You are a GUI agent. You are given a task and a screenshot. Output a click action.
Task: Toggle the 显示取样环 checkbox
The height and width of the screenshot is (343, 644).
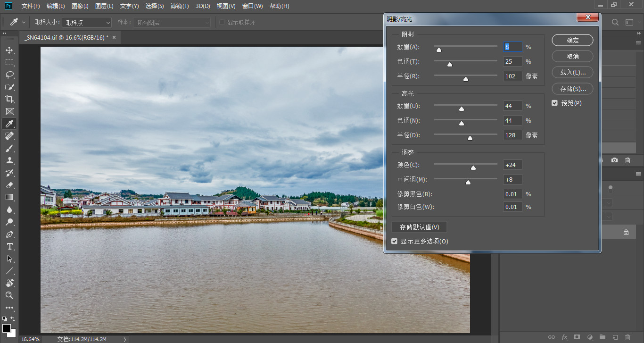222,22
